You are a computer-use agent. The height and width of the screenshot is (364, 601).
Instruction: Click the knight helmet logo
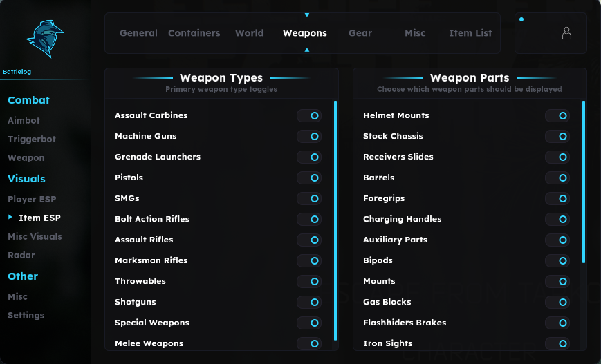click(x=45, y=39)
